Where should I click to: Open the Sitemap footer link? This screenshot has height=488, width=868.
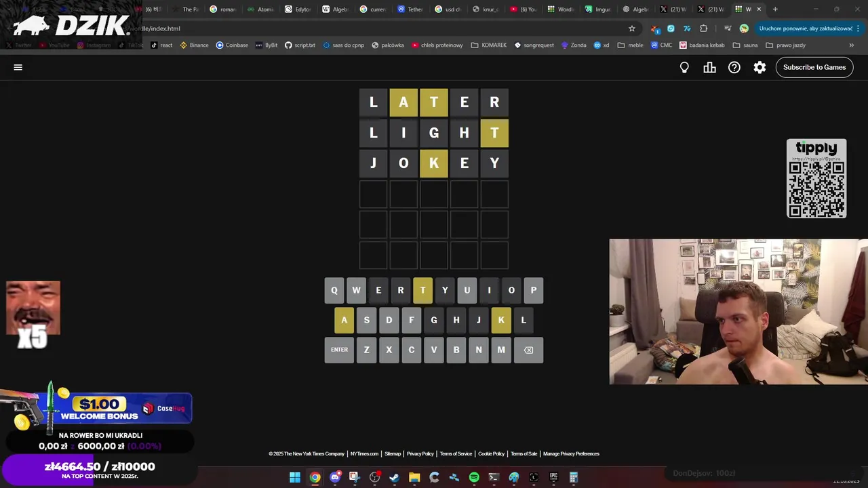pos(393,453)
